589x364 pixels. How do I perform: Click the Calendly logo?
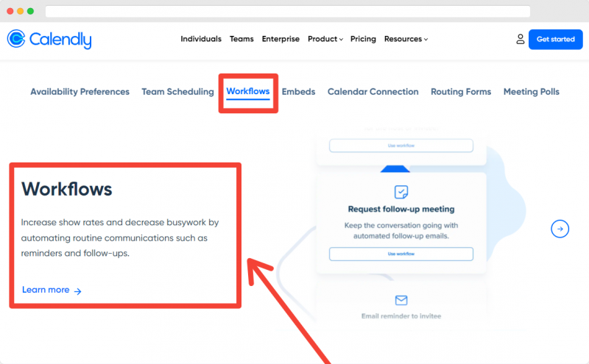pos(49,39)
